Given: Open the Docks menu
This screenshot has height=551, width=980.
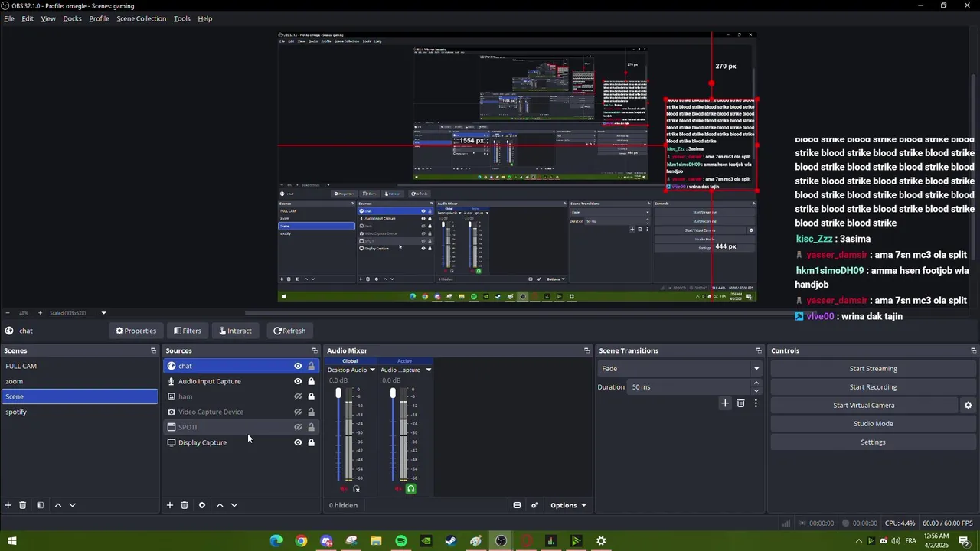Looking at the screenshot, I should 72,18.
